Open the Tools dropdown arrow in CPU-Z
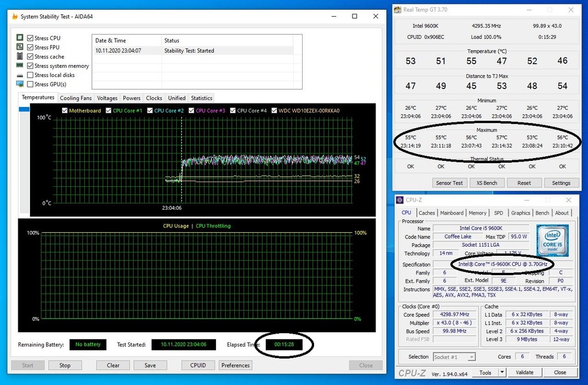Image resolution: width=588 pixels, height=385 pixels. click(502, 372)
